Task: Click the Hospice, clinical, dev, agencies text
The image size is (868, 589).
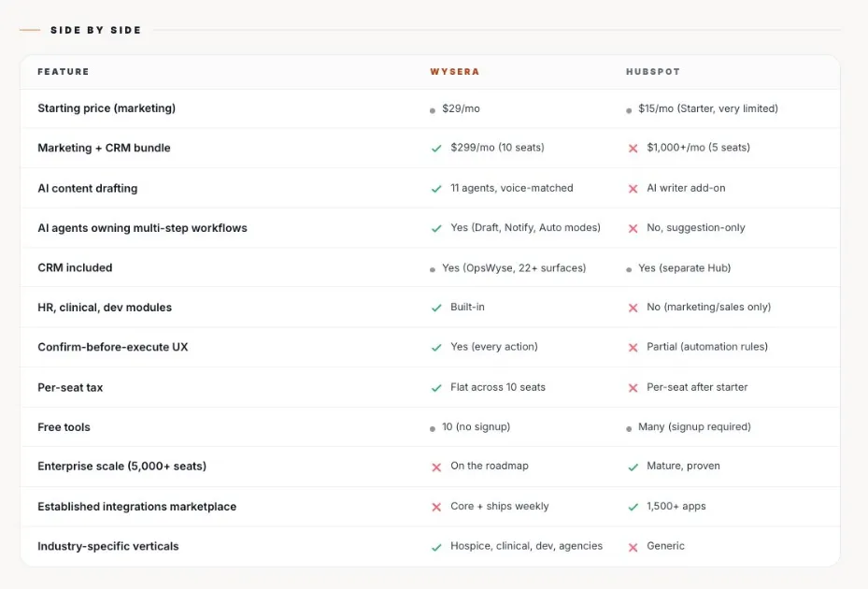Action: [526, 546]
